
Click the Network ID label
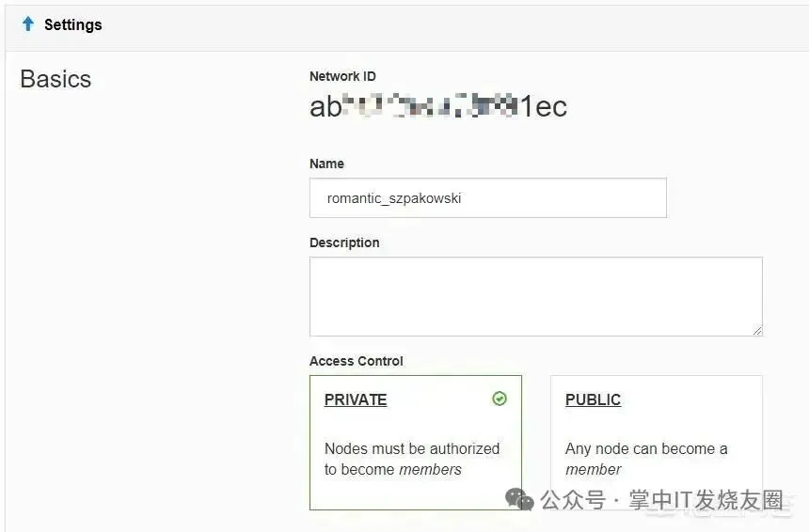(342, 76)
